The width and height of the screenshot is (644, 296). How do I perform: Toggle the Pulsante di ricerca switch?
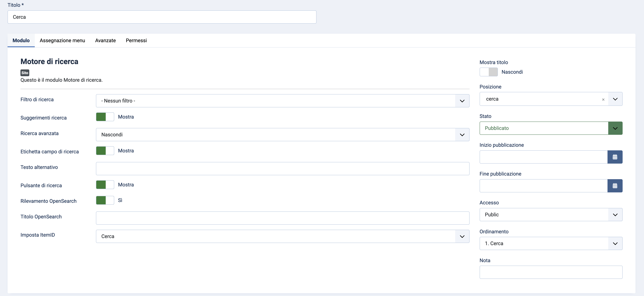105,185
